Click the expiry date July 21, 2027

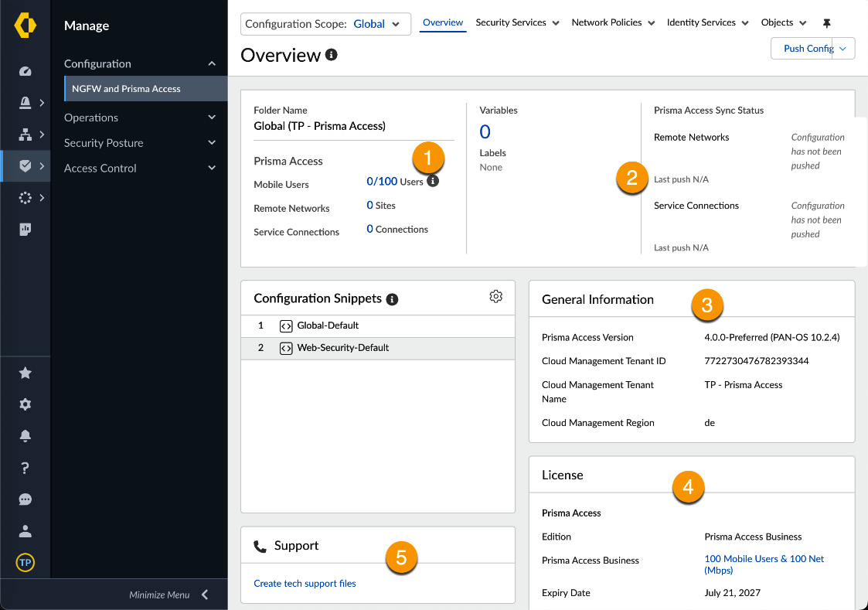coord(732,593)
